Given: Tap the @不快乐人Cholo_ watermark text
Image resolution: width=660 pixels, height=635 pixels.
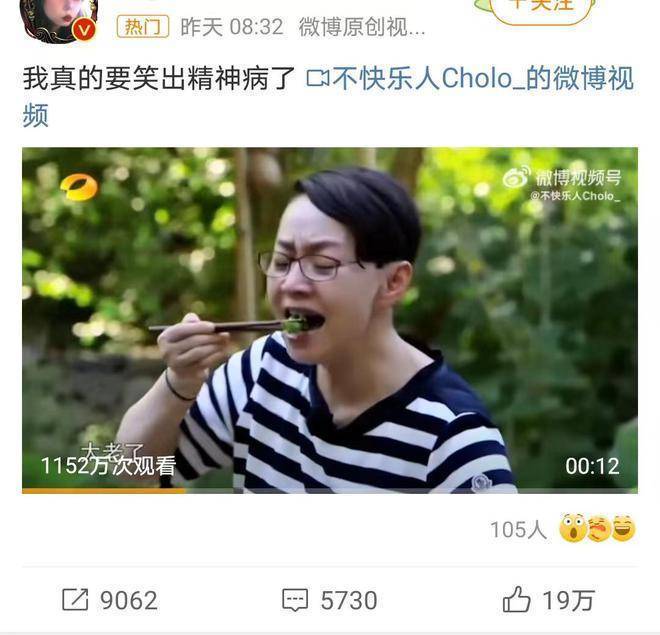Looking at the screenshot, I should tap(575, 196).
